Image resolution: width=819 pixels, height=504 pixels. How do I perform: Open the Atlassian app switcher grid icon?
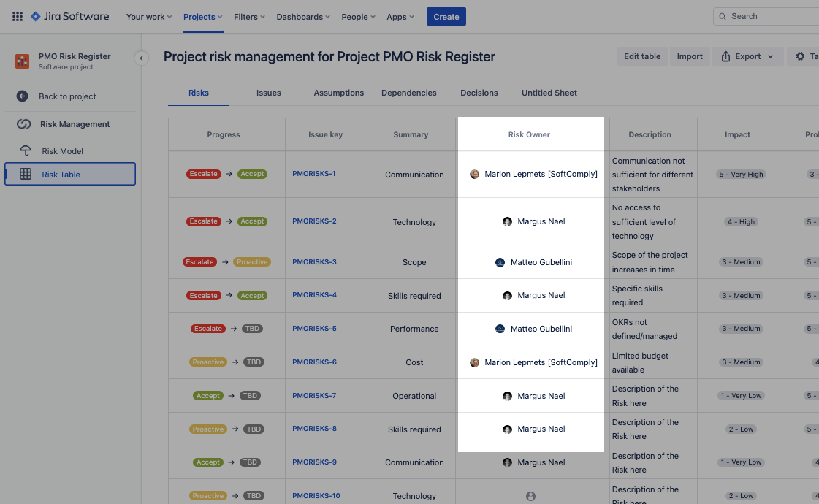click(x=16, y=16)
